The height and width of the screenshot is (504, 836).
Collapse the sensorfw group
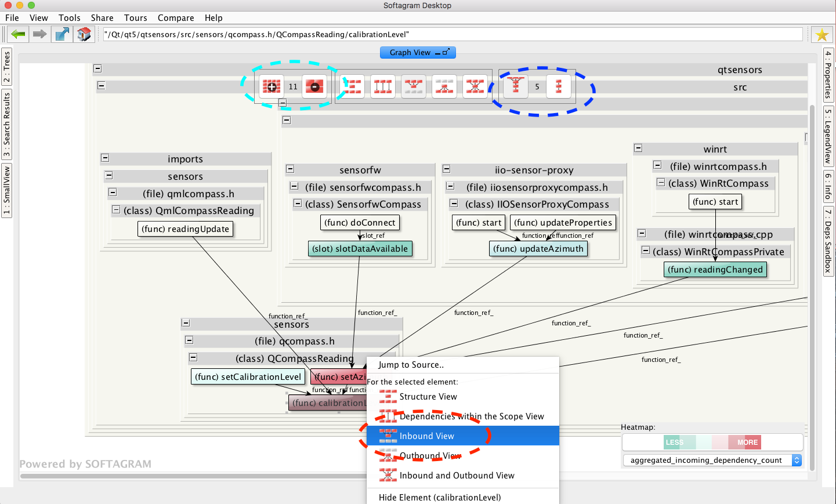point(290,169)
